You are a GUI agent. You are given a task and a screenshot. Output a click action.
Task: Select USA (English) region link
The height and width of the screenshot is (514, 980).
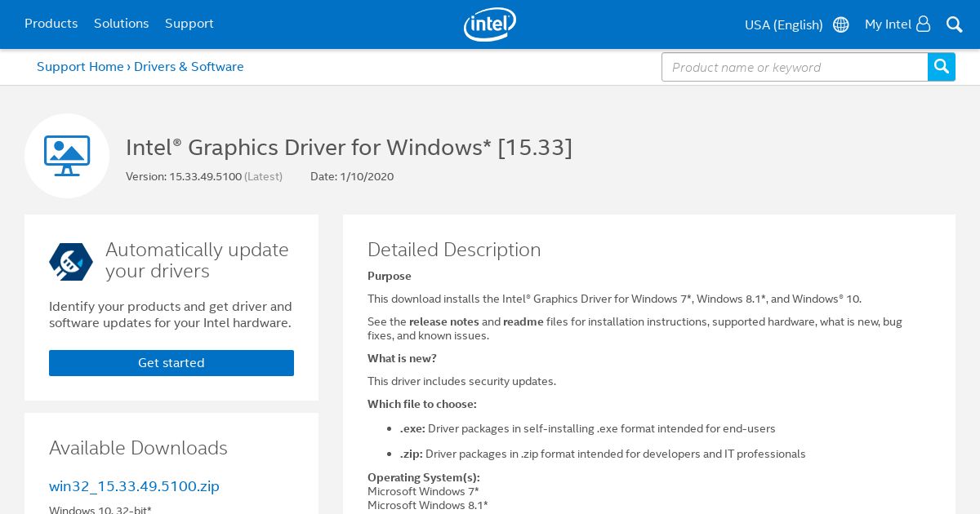point(784,24)
